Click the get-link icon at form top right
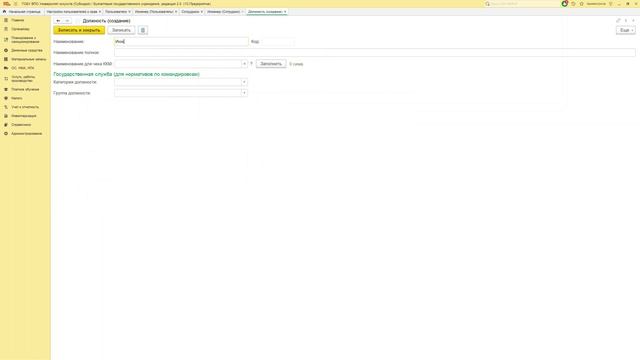The width and height of the screenshot is (640, 360). click(618, 20)
